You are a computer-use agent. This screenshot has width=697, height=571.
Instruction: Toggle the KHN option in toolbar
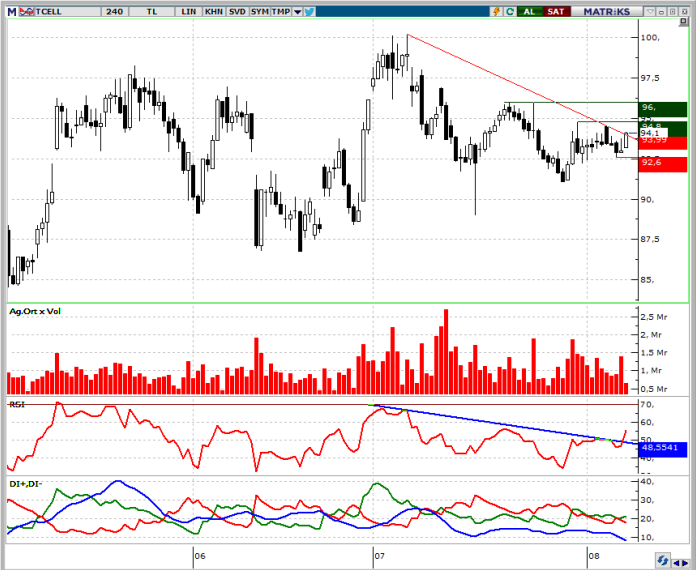(x=212, y=11)
